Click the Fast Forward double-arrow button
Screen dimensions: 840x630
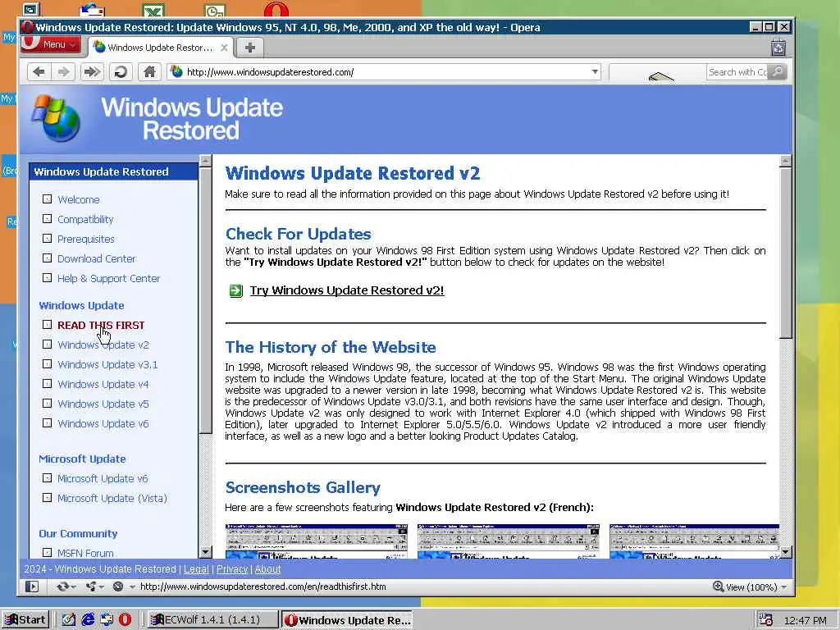click(x=92, y=72)
